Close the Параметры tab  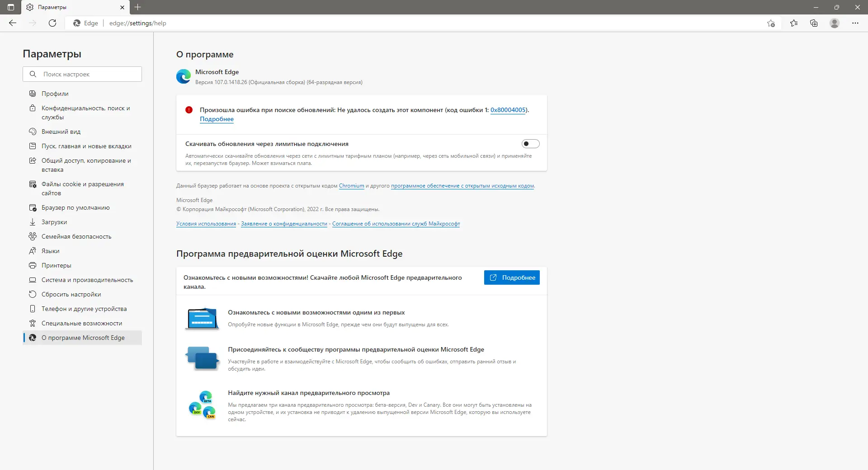[x=122, y=7]
